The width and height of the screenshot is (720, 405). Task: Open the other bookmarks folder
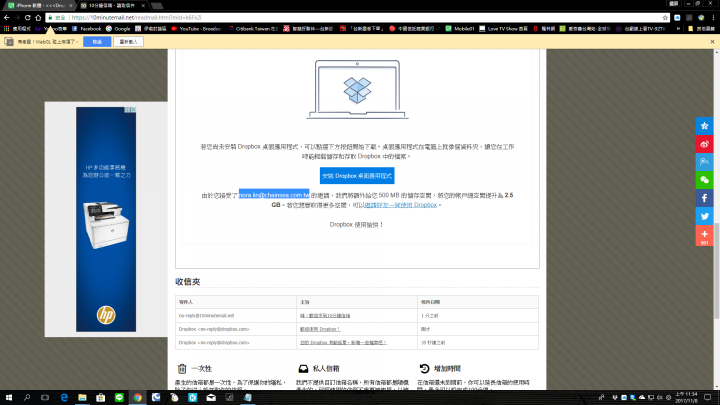[x=701, y=28]
